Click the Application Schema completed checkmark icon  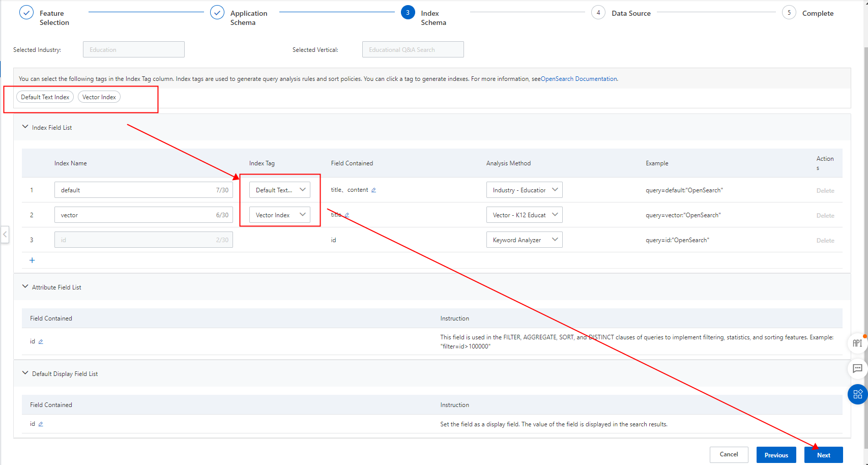[217, 13]
